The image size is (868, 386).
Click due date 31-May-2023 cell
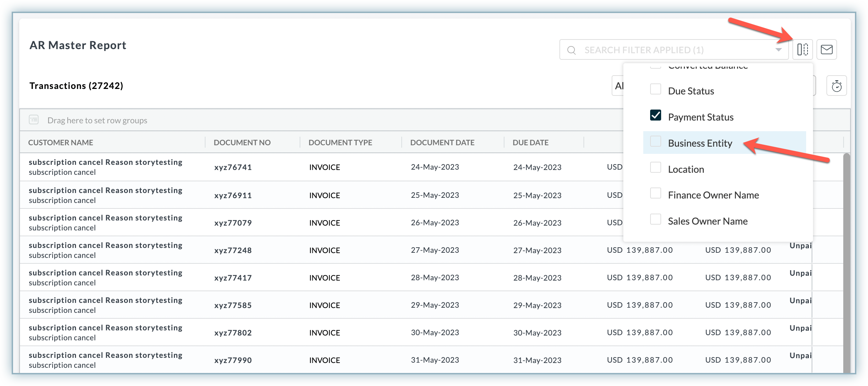pyautogui.click(x=537, y=360)
